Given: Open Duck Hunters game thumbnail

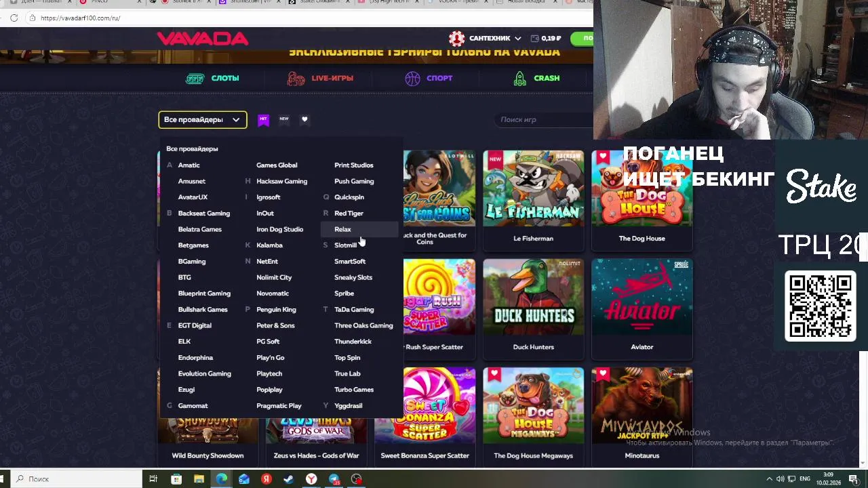Looking at the screenshot, I should pyautogui.click(x=534, y=297).
